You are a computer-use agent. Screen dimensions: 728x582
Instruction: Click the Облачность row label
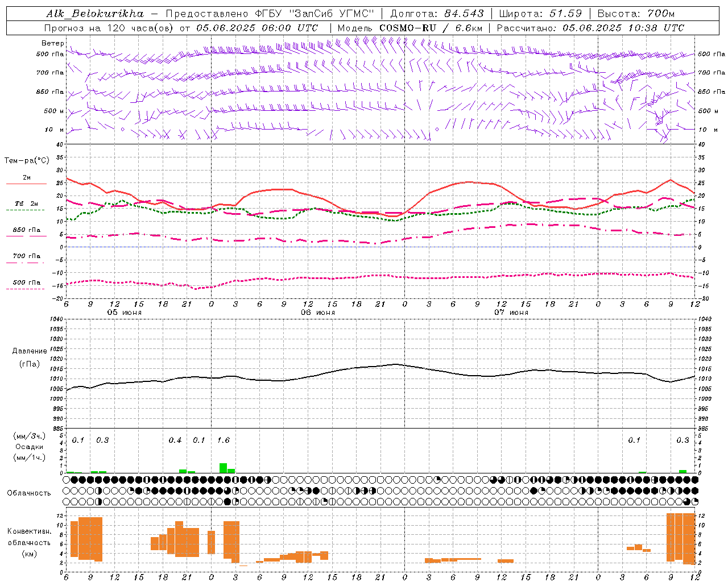point(29,493)
